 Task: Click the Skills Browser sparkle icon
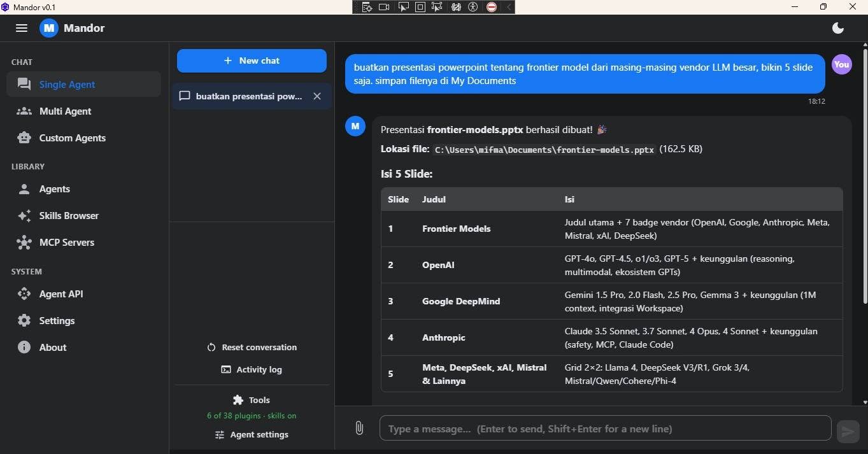pos(24,215)
